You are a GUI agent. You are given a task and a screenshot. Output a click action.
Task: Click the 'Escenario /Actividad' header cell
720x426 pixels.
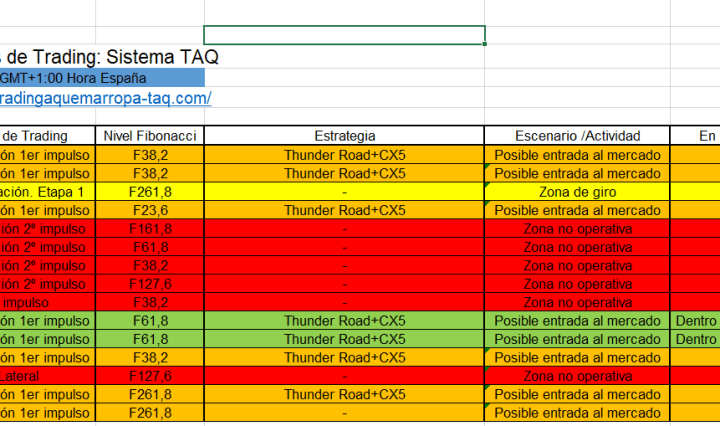[x=577, y=136]
